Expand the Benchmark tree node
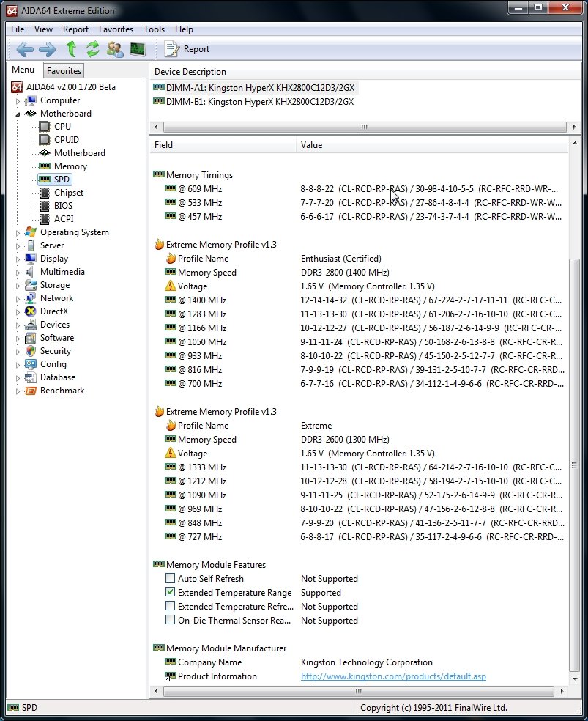This screenshot has height=721, width=588. coord(18,391)
